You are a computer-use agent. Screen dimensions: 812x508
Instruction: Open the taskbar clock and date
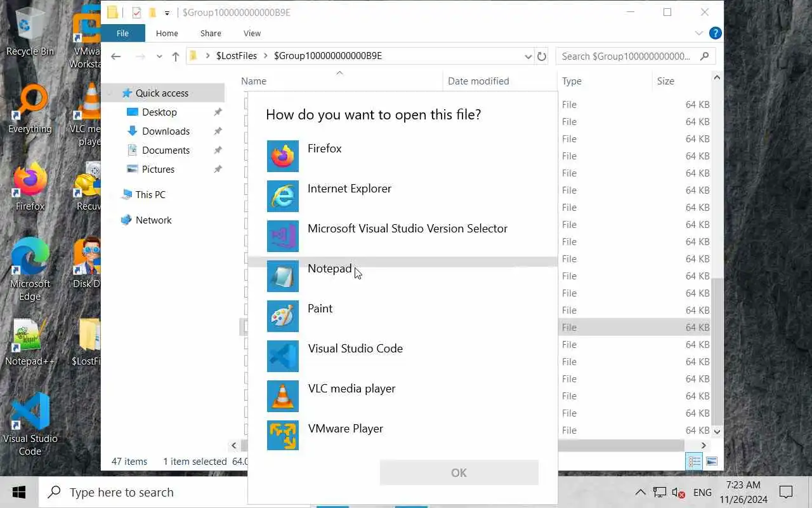tap(743, 492)
